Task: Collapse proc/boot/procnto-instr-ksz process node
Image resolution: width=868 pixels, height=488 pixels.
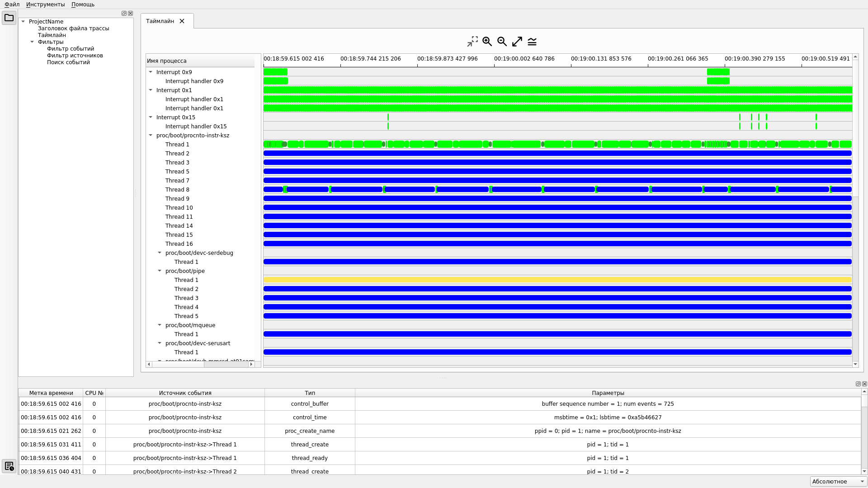Action: click(151, 135)
